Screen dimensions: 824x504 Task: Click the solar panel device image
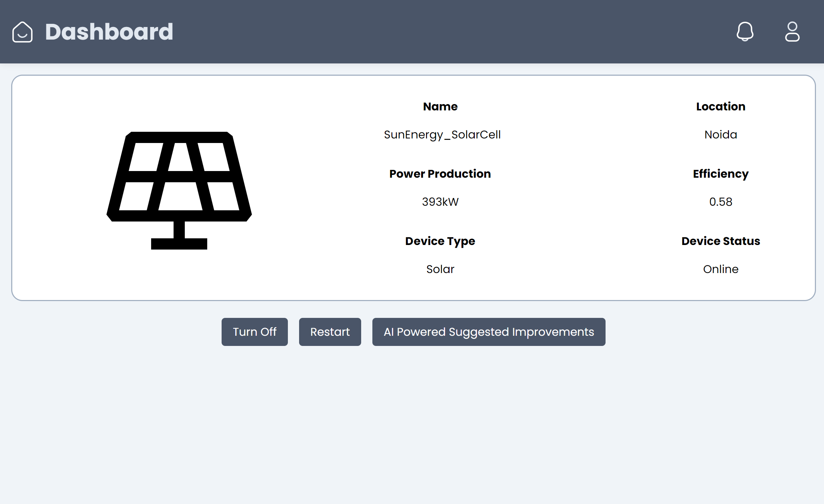[179, 190]
